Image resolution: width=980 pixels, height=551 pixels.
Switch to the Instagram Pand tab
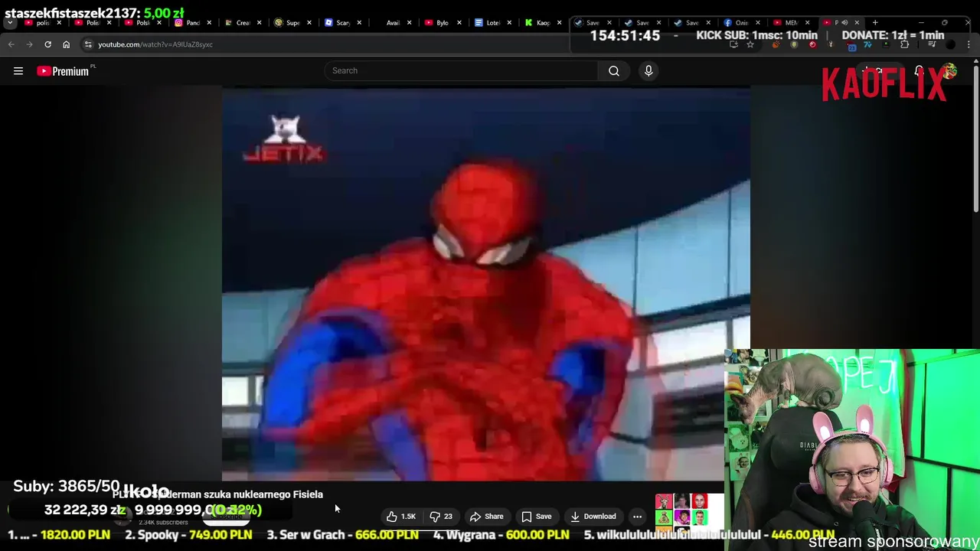tap(191, 23)
